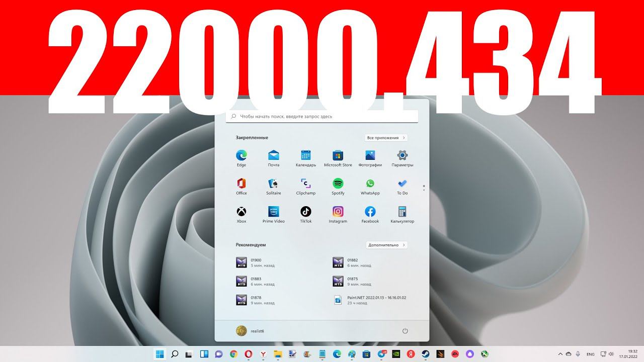Open the clock and date 17.01.2022
The height and width of the screenshot is (362, 644).
coord(629,354)
